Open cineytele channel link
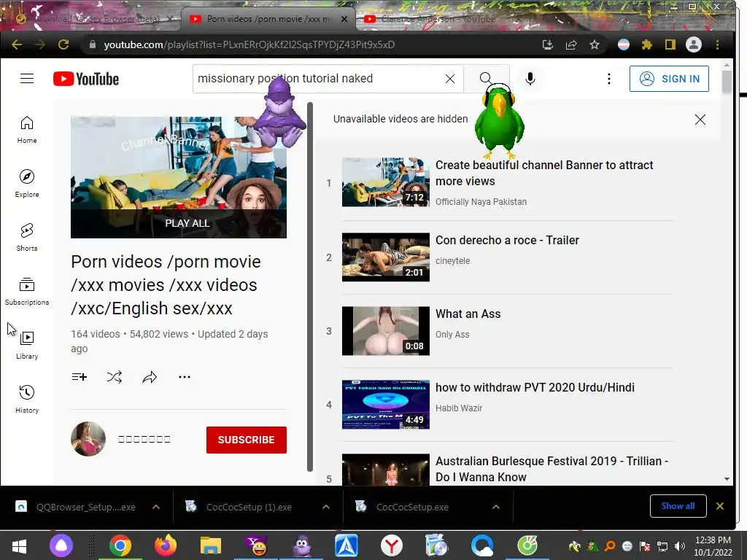The height and width of the screenshot is (560, 747). 452,261
